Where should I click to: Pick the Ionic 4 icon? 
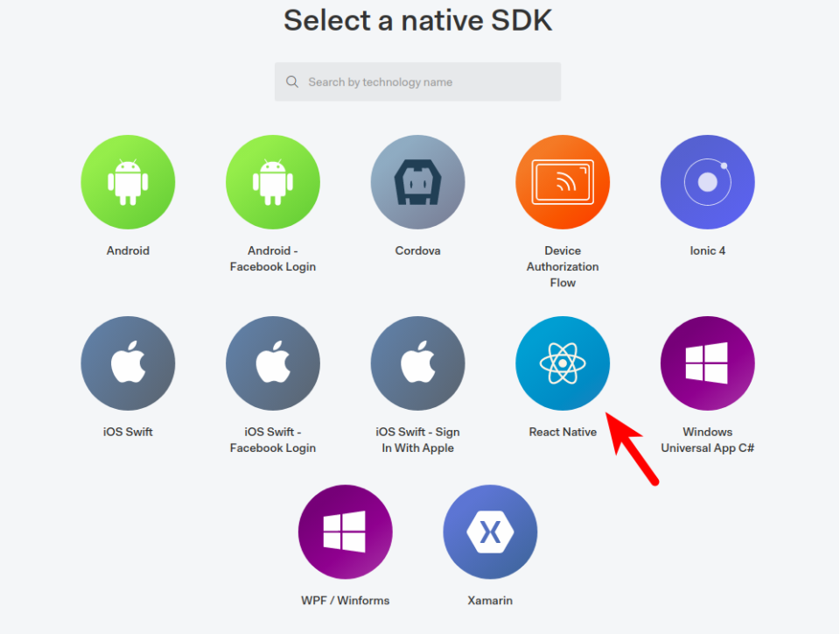pos(708,182)
